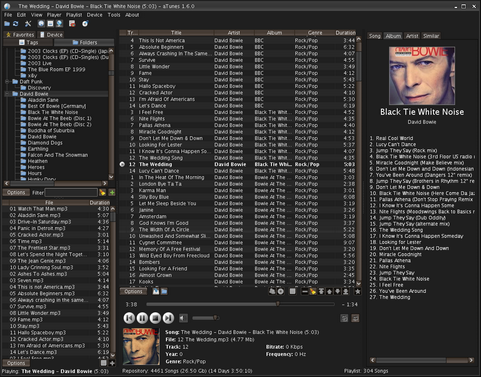This screenshot has height=377, width=481.
Task: Click Options button below the playlist table
Action: pos(133,292)
